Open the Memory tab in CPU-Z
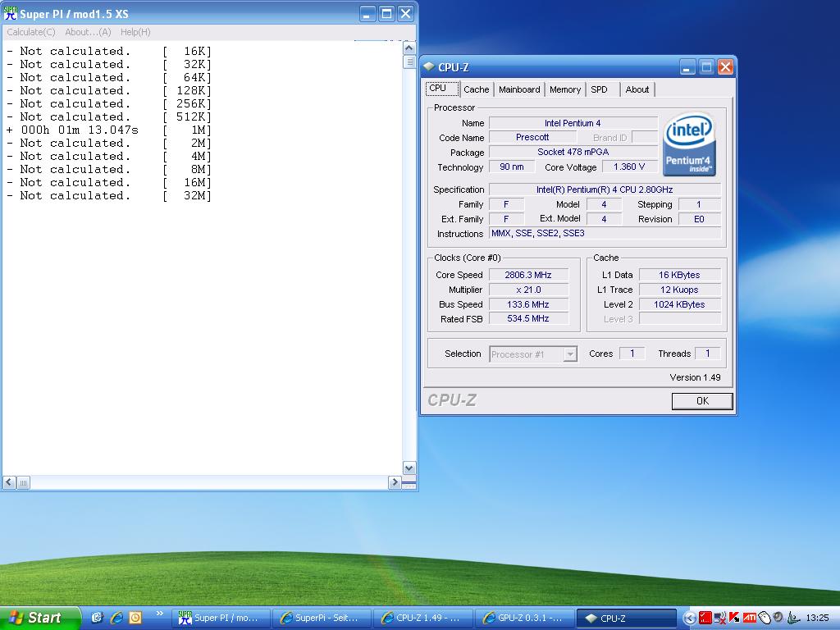Screen dimensions: 840x630 pos(565,89)
